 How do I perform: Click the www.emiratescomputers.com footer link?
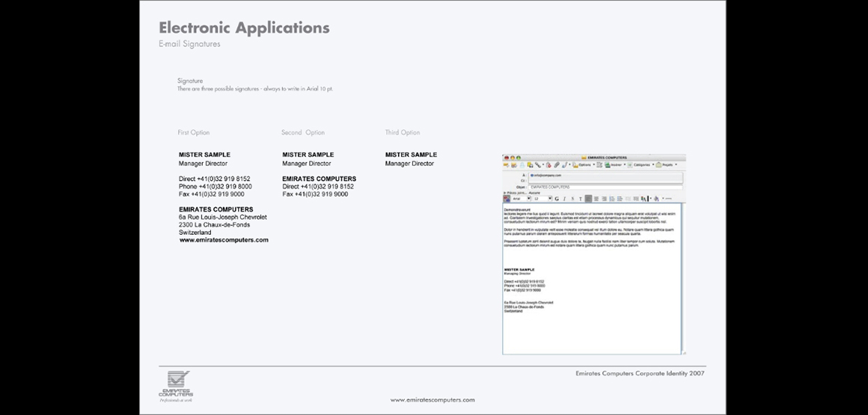432,400
